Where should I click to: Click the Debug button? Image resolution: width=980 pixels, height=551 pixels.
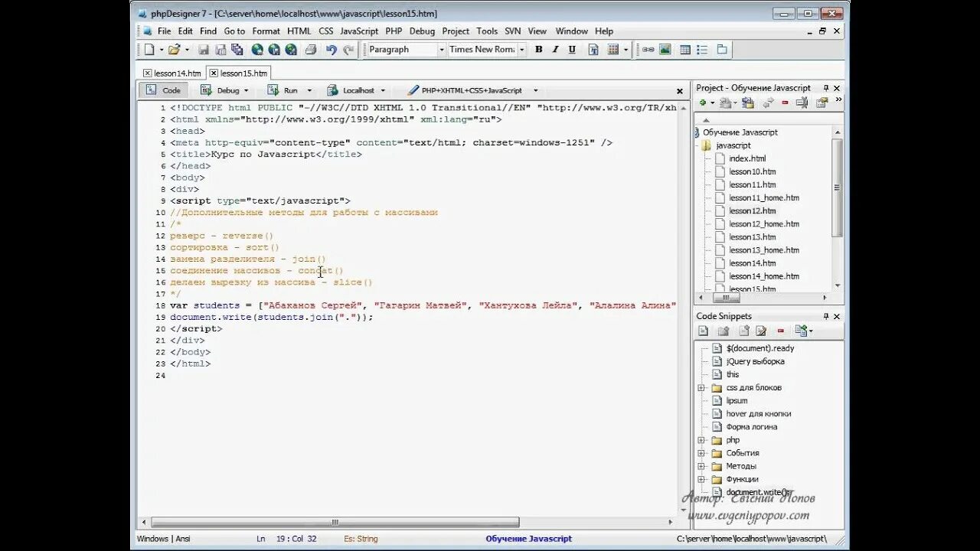222,90
